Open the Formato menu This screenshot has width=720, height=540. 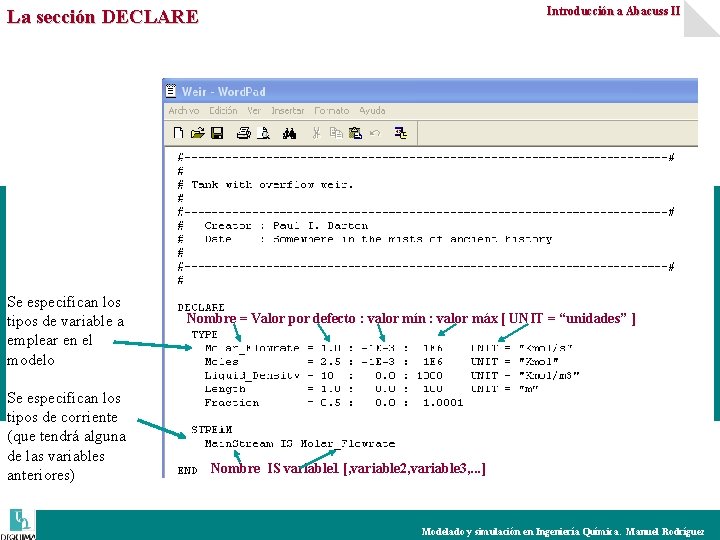click(332, 111)
